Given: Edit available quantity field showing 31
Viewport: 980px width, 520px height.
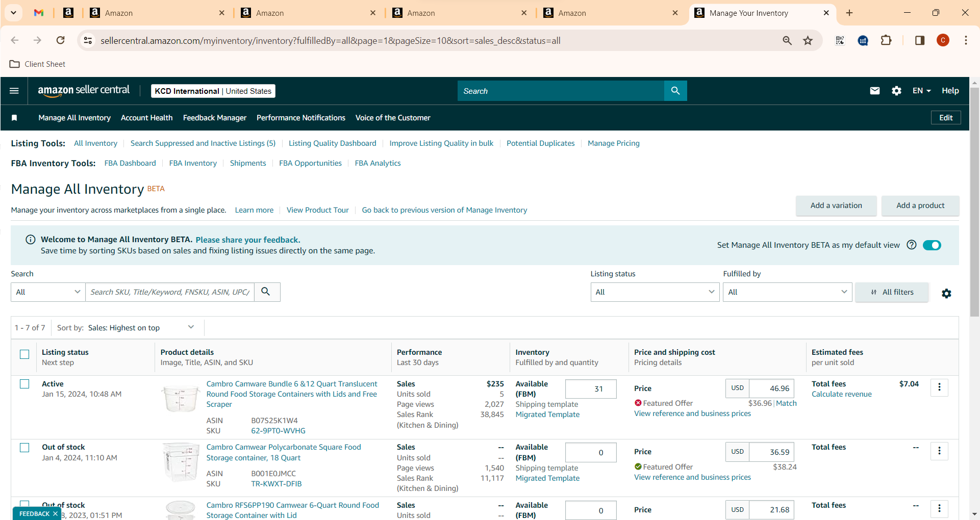Looking at the screenshot, I should coord(591,389).
